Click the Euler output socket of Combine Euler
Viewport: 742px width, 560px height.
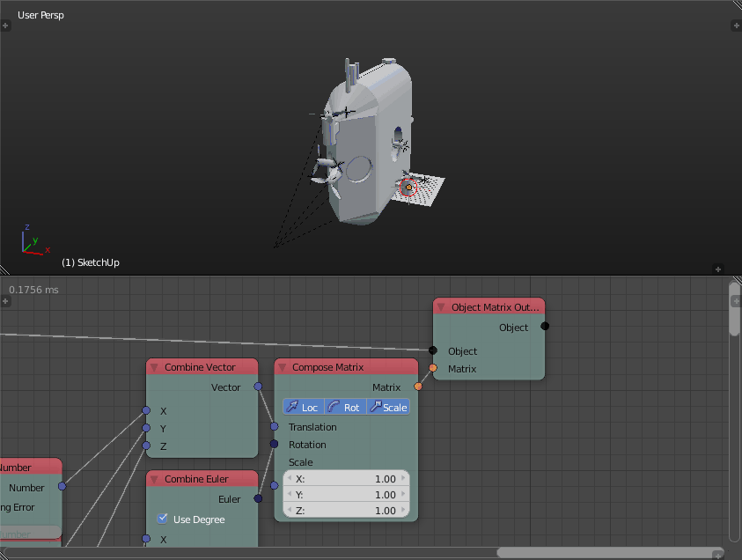pos(257,498)
